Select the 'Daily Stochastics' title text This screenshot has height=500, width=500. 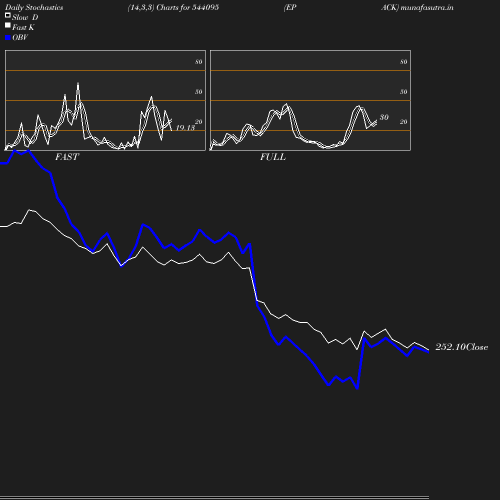pyautogui.click(x=34, y=8)
